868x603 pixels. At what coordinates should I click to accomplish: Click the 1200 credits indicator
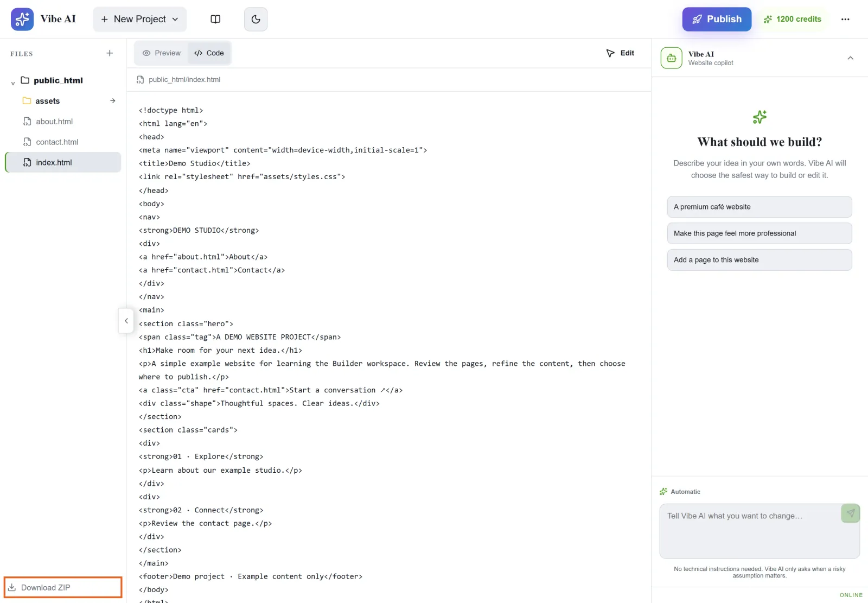click(793, 19)
